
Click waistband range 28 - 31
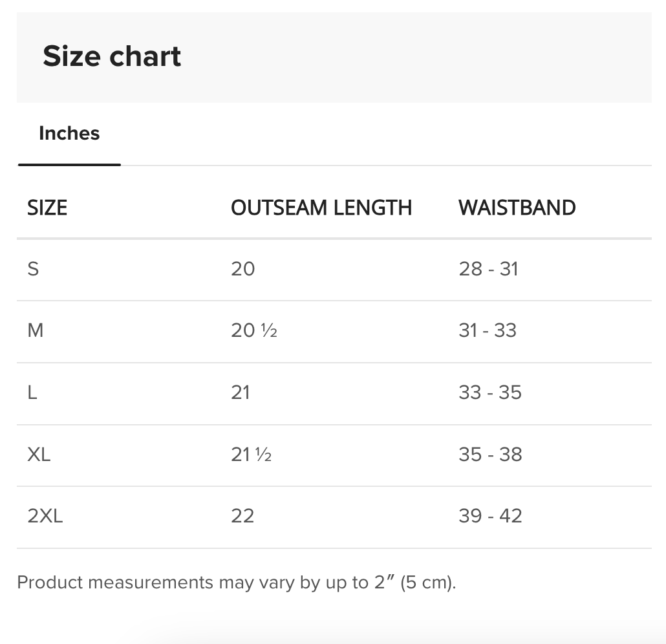(489, 269)
